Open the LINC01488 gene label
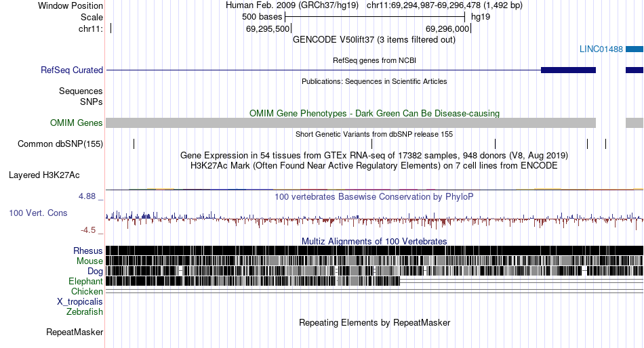The image size is (644, 348). 601,49
